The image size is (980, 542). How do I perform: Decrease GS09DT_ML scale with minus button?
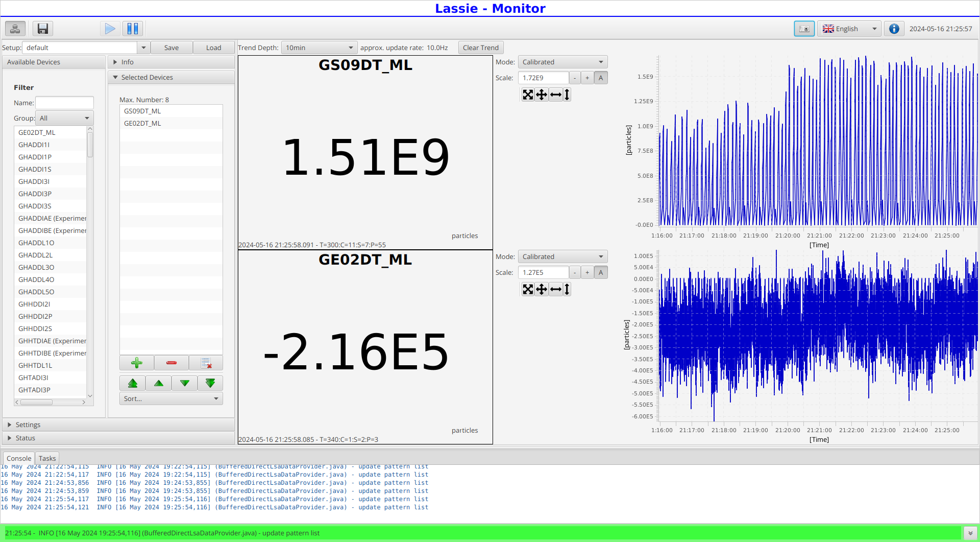pyautogui.click(x=575, y=78)
